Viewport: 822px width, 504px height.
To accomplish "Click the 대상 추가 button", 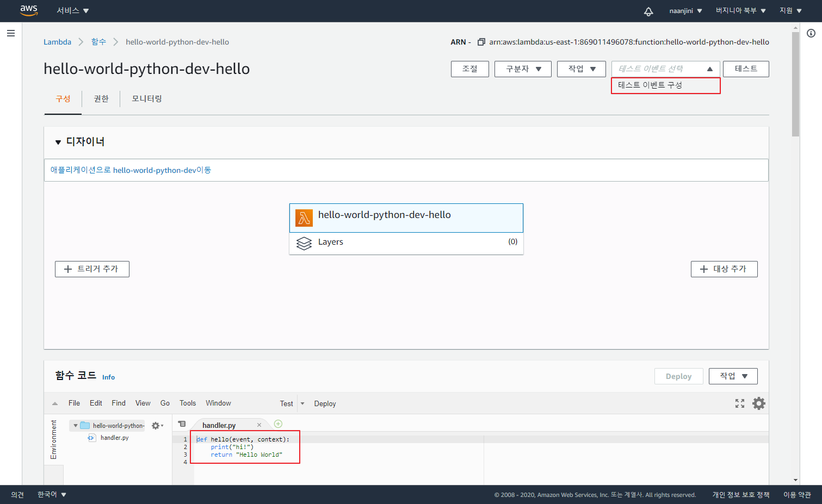I will 724,269.
